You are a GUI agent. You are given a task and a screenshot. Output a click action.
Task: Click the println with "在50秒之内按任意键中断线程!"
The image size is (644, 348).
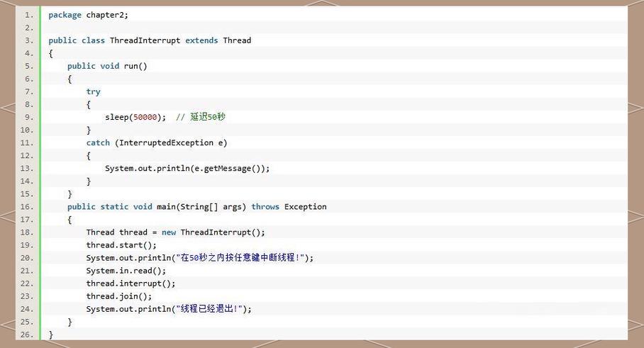click(199, 258)
